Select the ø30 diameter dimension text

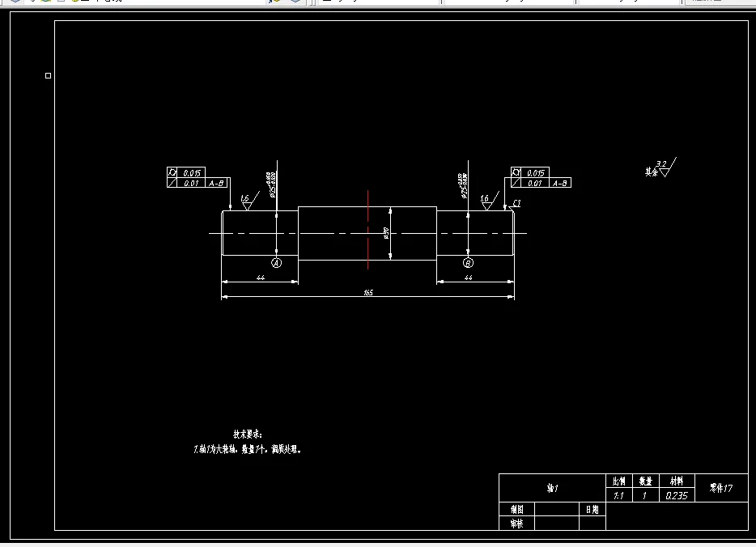[x=386, y=233]
